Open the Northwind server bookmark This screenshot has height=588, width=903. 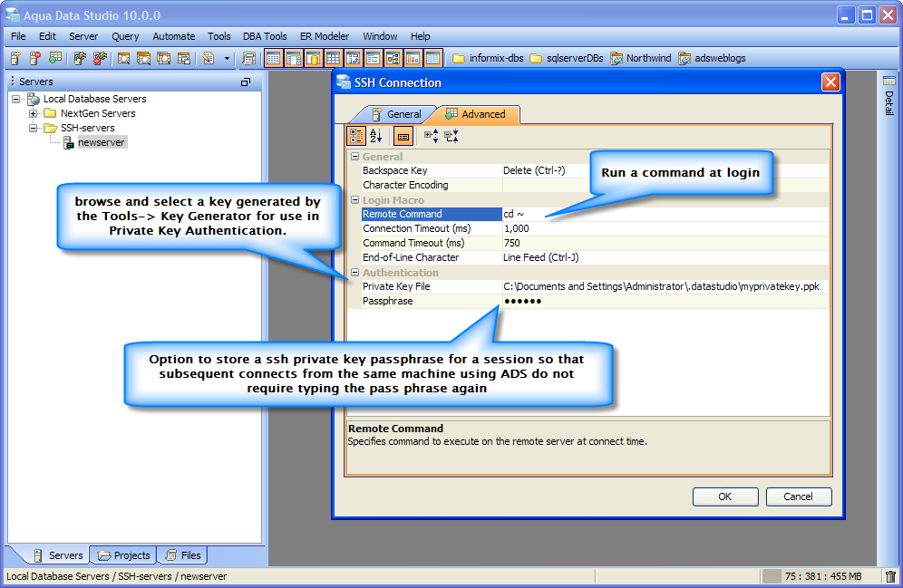coord(641,58)
